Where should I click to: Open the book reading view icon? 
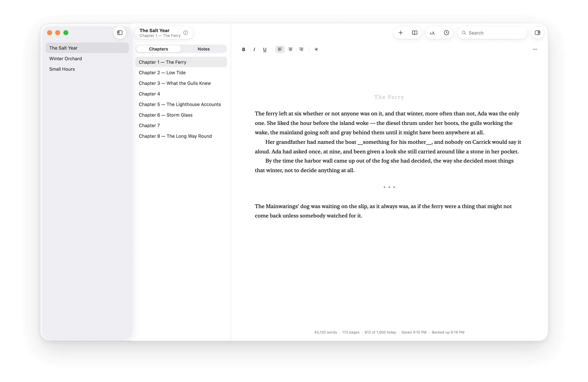(x=415, y=33)
